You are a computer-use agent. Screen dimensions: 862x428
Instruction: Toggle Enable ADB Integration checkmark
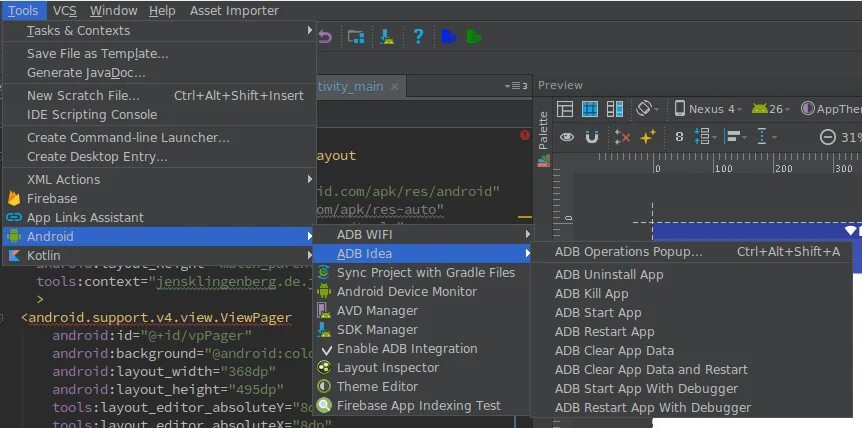click(x=422, y=349)
